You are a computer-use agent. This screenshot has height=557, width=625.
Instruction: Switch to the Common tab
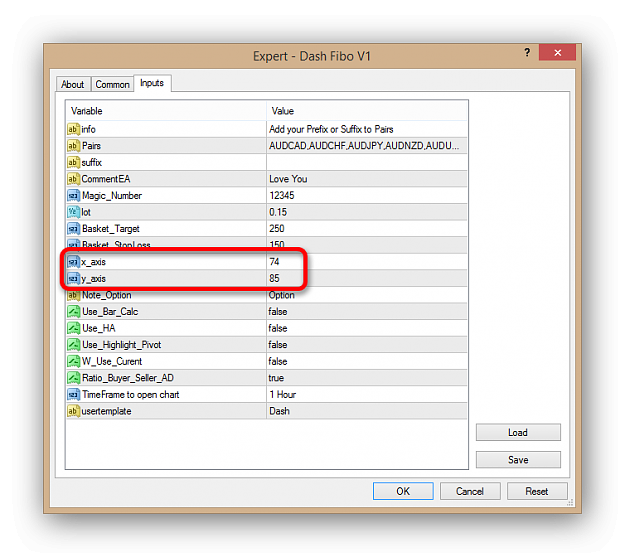coord(112,85)
